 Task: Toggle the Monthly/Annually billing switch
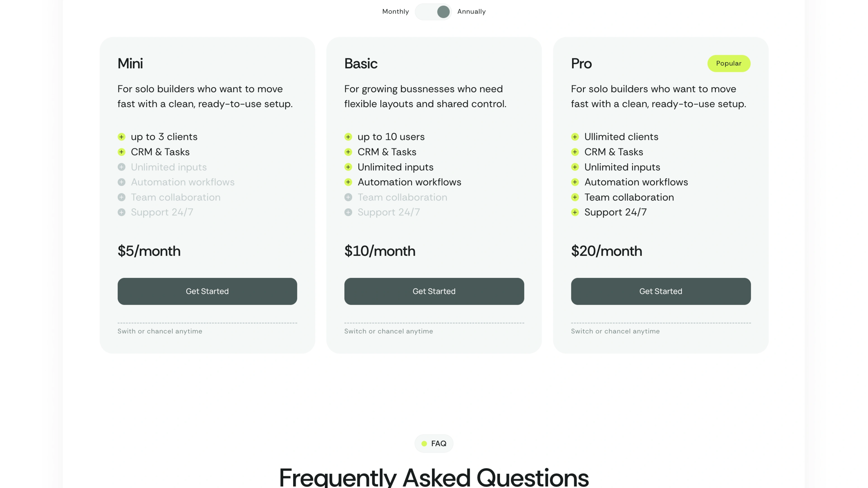(433, 12)
